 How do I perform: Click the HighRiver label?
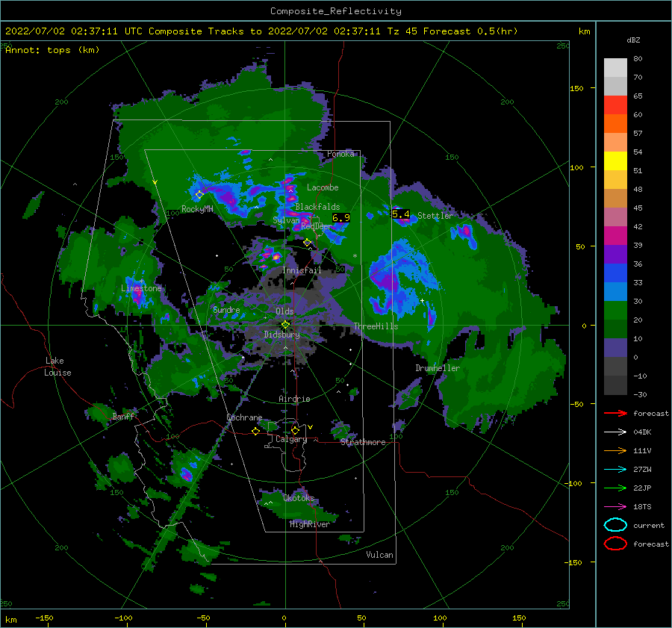pos(310,524)
